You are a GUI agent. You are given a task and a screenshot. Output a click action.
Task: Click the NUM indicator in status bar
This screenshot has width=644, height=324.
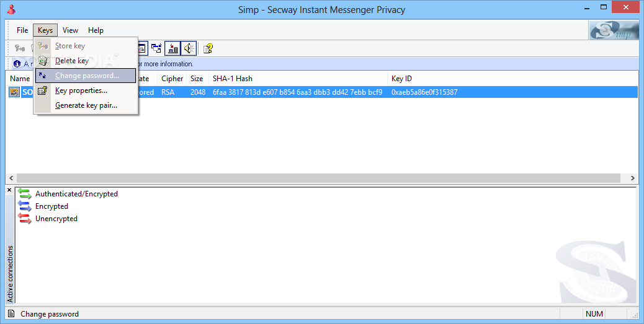pos(594,313)
